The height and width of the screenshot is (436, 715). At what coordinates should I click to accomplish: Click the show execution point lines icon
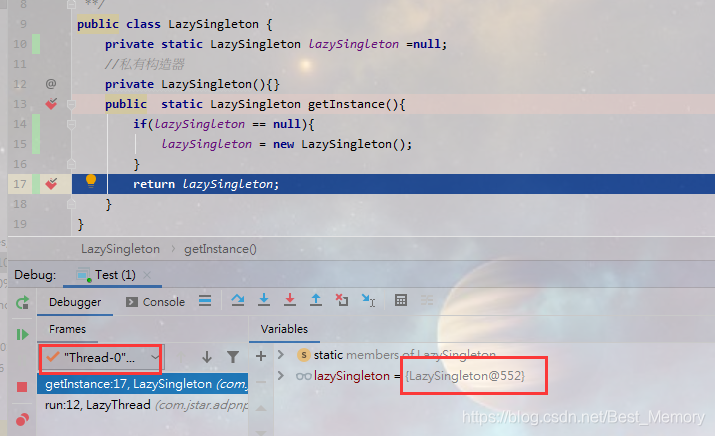(x=205, y=301)
